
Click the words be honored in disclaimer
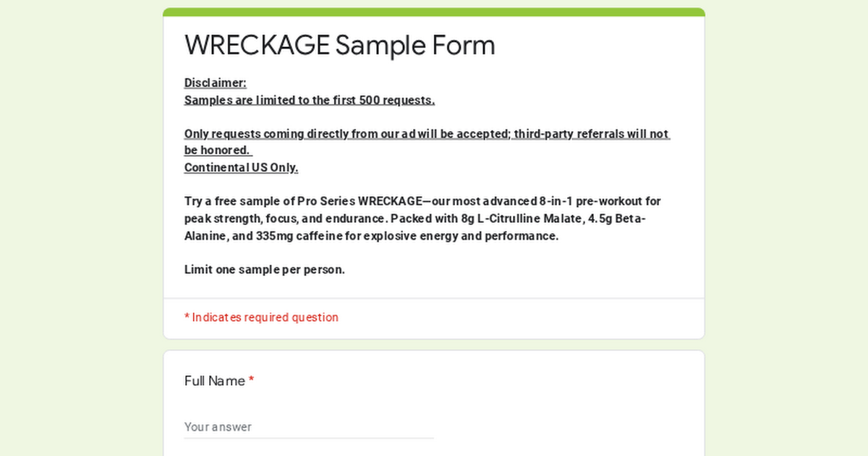(217, 151)
